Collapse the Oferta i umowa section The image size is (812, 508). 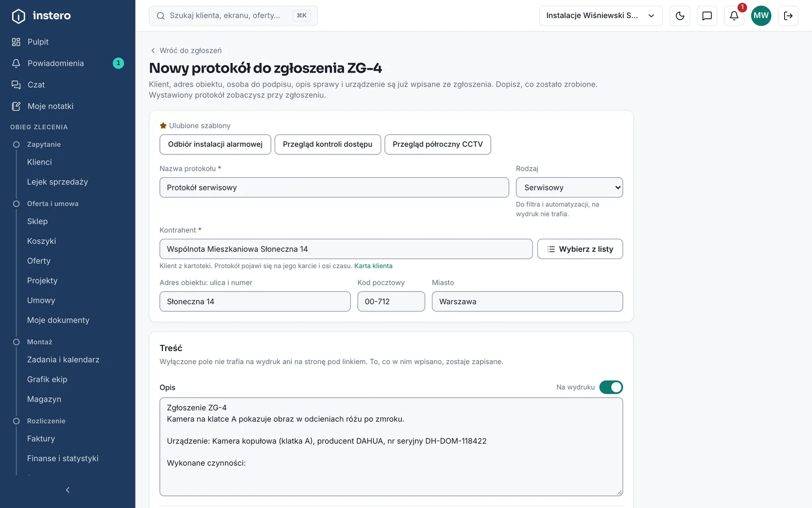[x=52, y=204]
